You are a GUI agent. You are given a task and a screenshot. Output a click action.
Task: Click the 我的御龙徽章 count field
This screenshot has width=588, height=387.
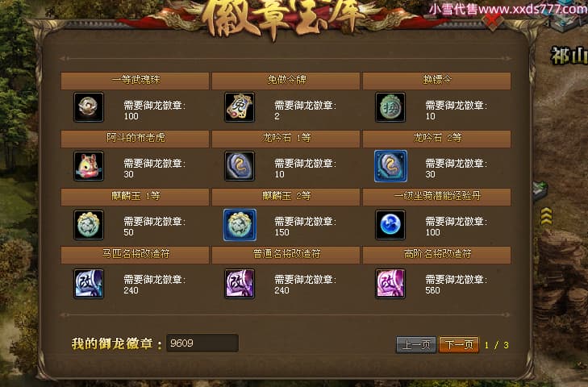(x=202, y=343)
